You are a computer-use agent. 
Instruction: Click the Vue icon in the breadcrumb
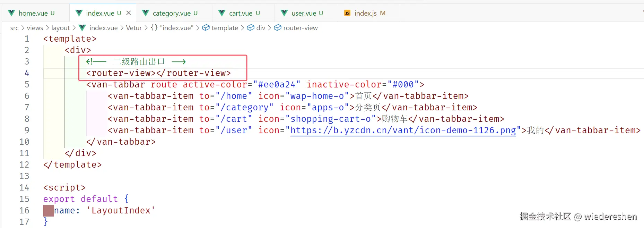tap(82, 28)
